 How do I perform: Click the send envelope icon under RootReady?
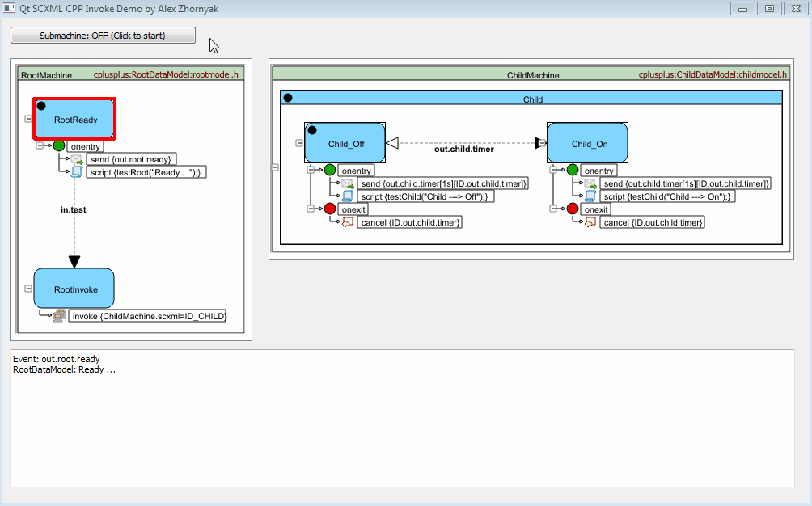pyautogui.click(x=77, y=159)
